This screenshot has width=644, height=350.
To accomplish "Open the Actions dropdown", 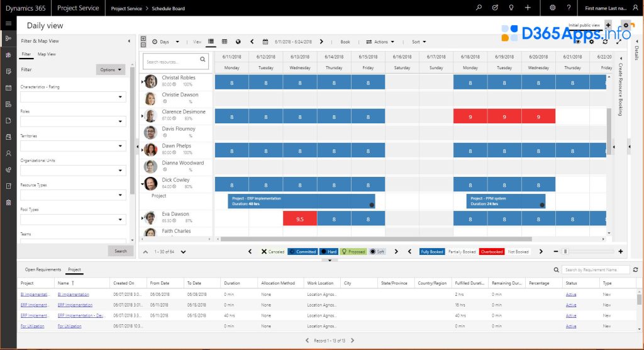I will [380, 42].
